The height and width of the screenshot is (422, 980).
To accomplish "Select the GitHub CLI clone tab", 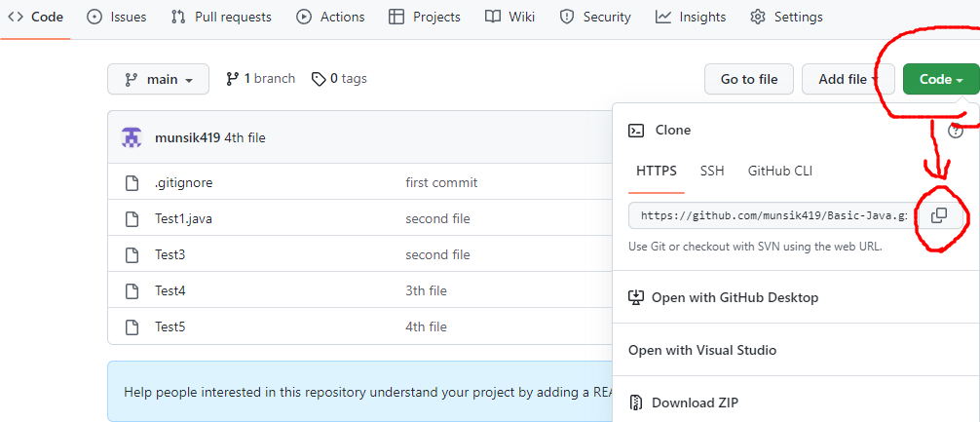I will [780, 171].
